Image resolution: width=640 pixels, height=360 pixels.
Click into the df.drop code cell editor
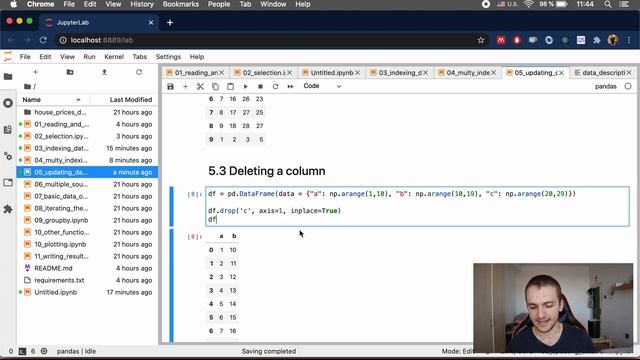click(418, 207)
